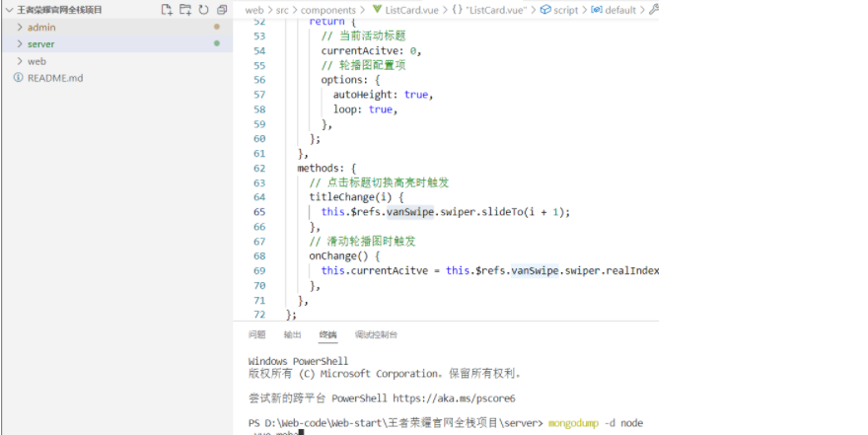The height and width of the screenshot is (435, 868).
Task: Collapse all folders in explorer
Action: (x=222, y=10)
